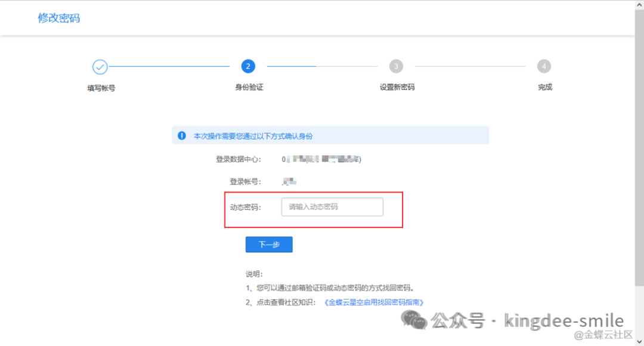Click the vertical scrollbar thumb

(639, 148)
